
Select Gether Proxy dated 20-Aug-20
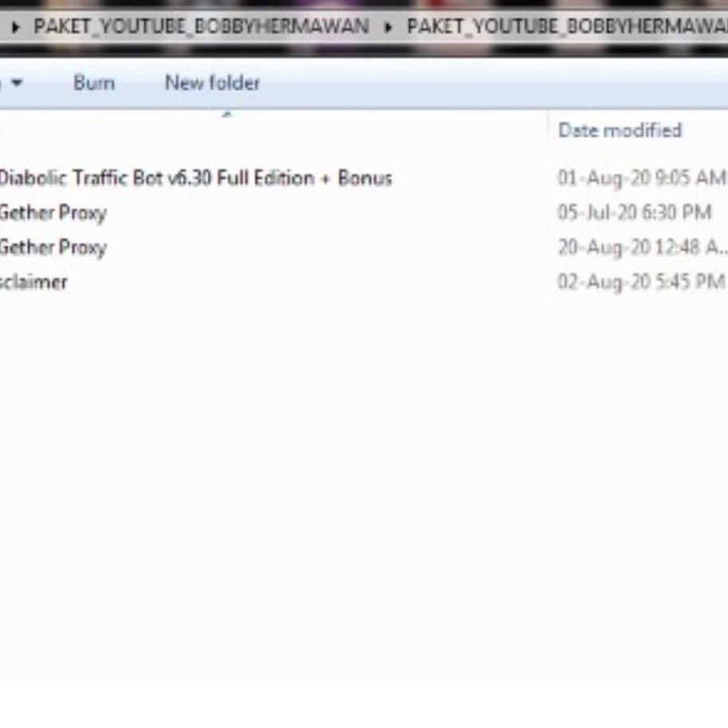[53, 247]
